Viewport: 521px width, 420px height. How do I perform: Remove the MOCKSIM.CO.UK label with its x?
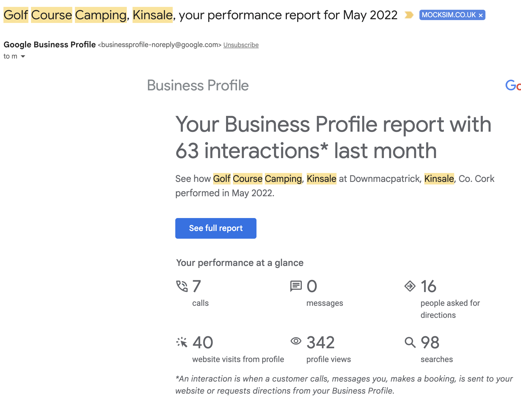pos(481,15)
